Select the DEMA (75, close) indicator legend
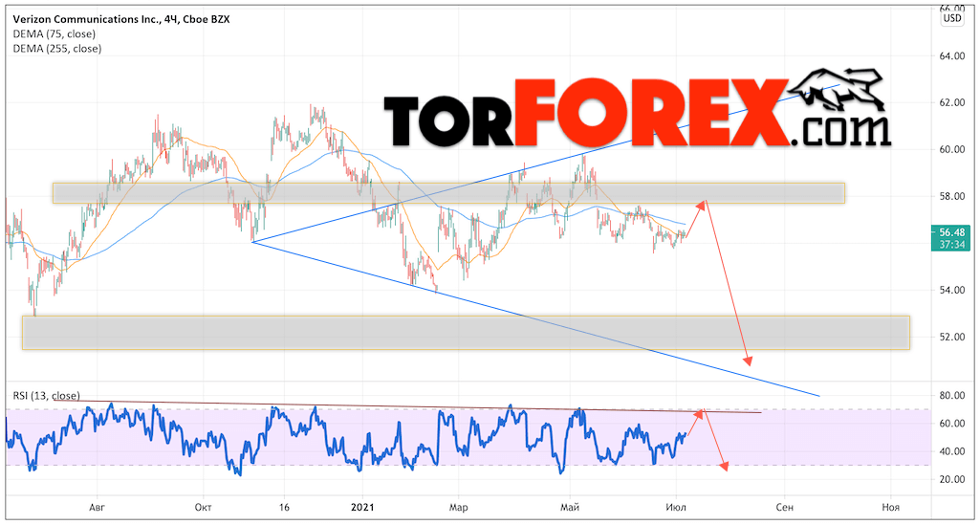 (x=54, y=34)
